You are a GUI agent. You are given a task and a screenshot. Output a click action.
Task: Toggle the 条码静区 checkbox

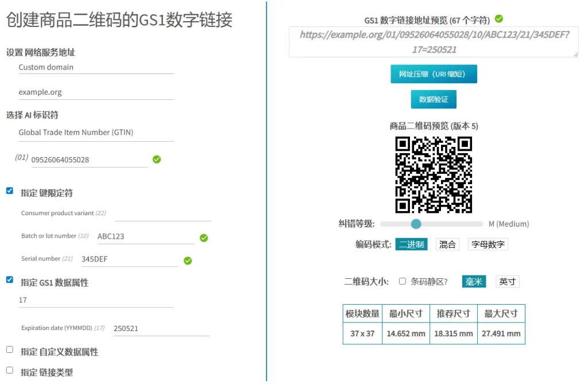pyautogui.click(x=403, y=281)
